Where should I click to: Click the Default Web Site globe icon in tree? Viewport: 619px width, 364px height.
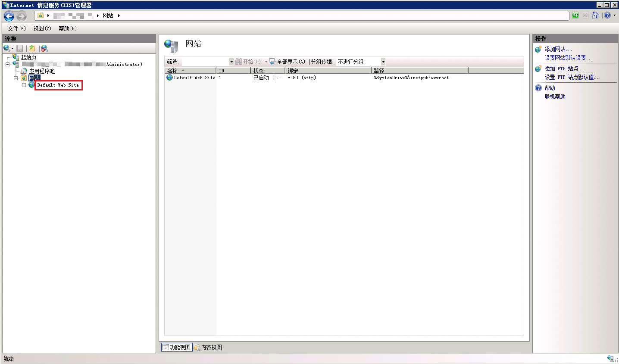pos(31,85)
